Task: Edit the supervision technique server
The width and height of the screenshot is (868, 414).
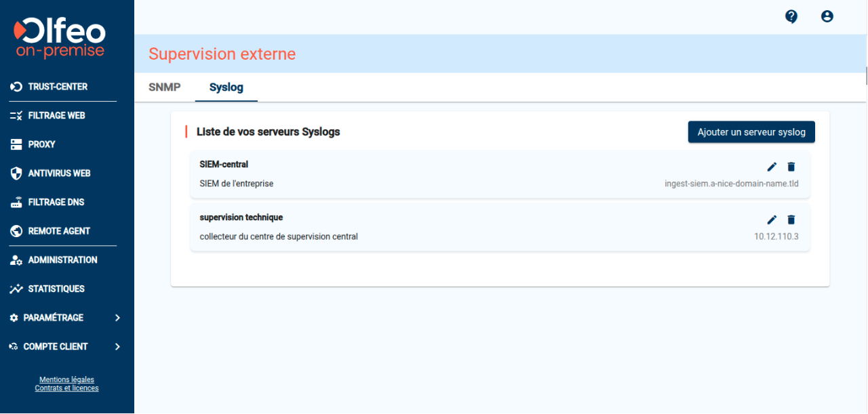Action: [772, 220]
